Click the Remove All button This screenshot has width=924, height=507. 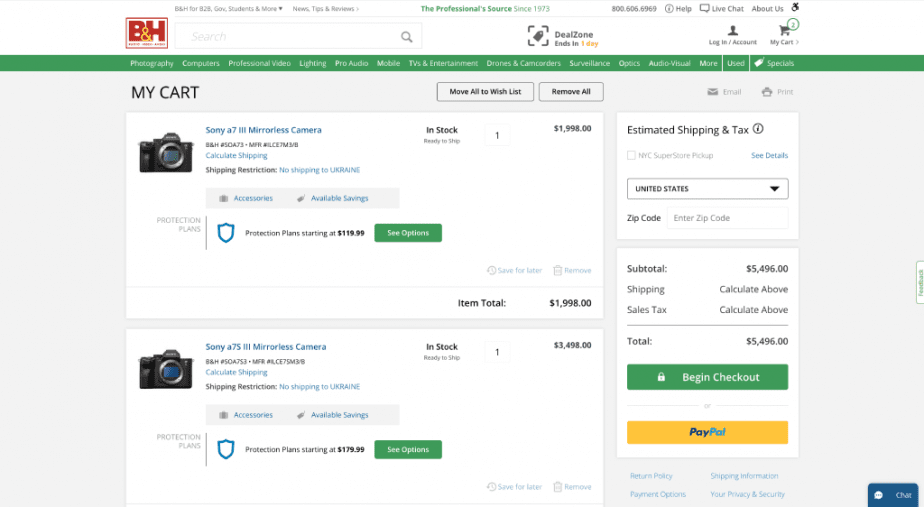[571, 92]
